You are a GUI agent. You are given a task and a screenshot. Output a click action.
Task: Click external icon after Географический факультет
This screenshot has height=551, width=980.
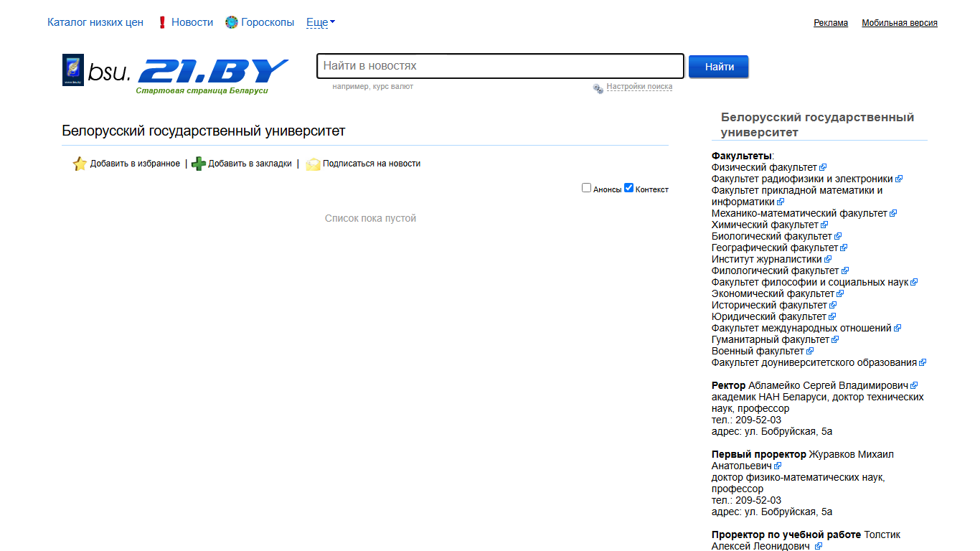(x=844, y=248)
